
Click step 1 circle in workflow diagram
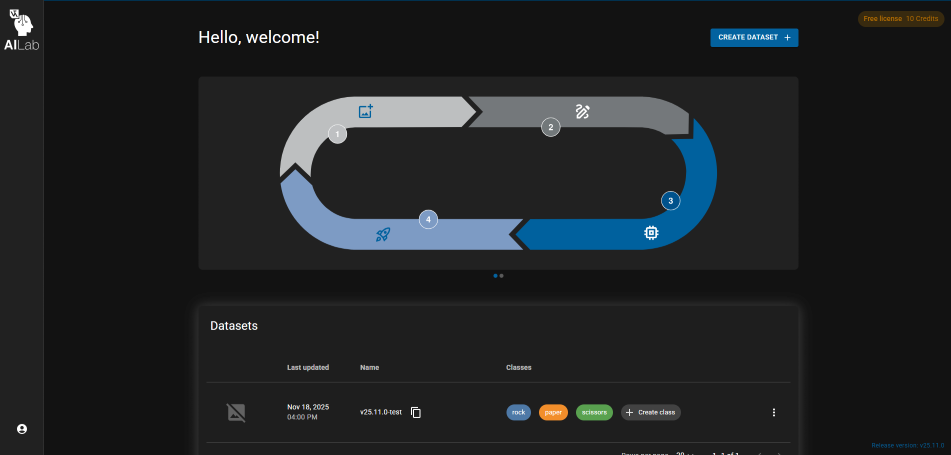pyautogui.click(x=338, y=134)
